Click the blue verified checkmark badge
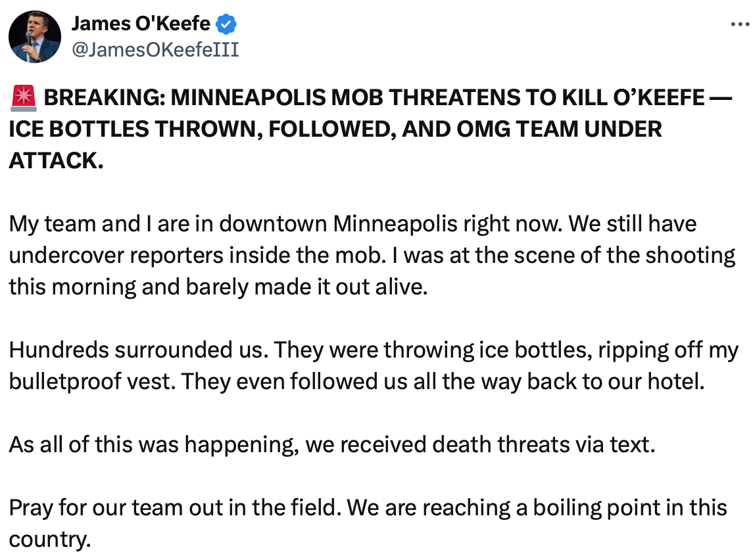755x560 pixels. tap(227, 24)
